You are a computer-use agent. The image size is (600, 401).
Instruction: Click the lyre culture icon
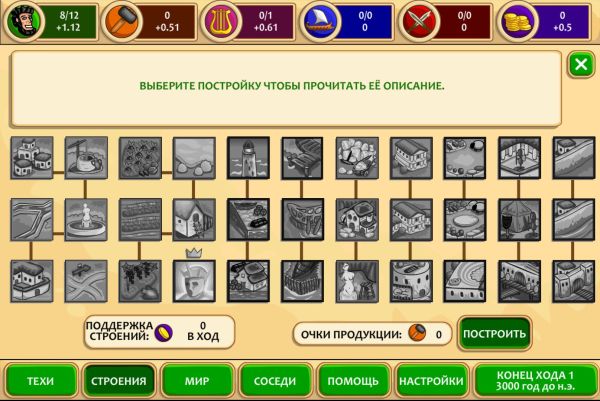(221, 21)
